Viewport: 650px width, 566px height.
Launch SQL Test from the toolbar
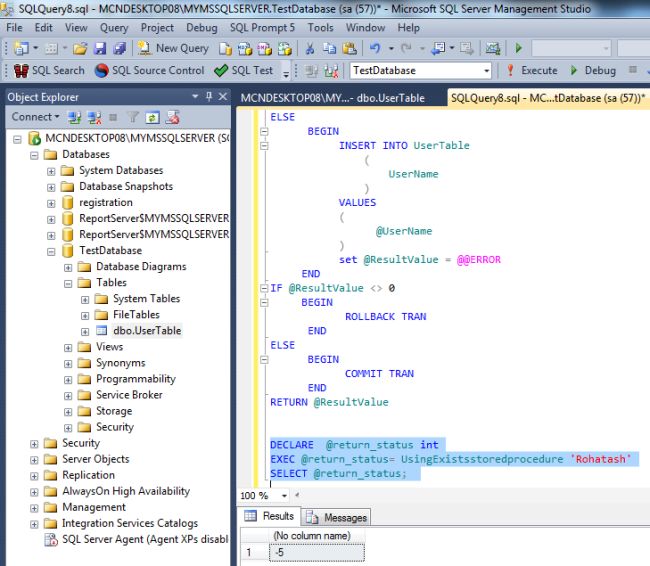244,71
